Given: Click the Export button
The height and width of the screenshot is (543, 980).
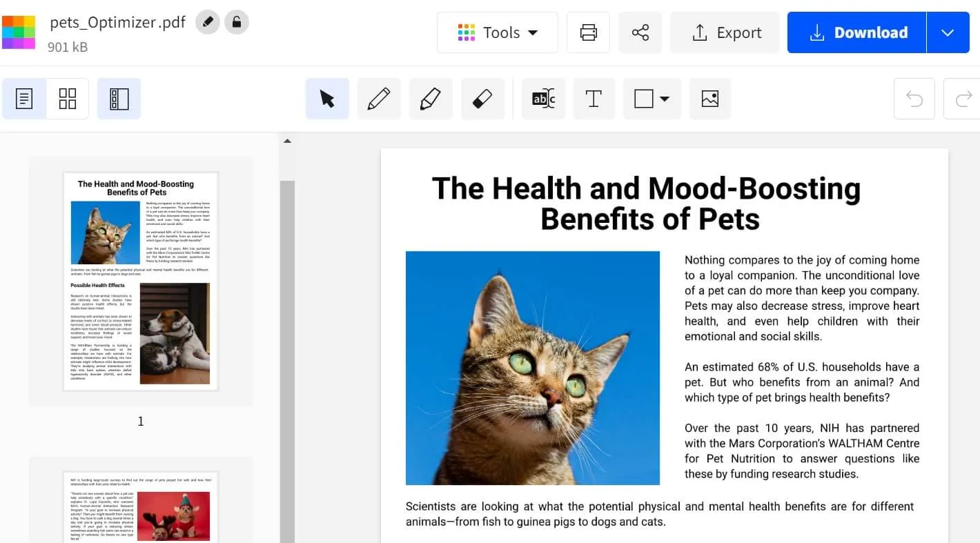Looking at the screenshot, I should click(724, 32).
